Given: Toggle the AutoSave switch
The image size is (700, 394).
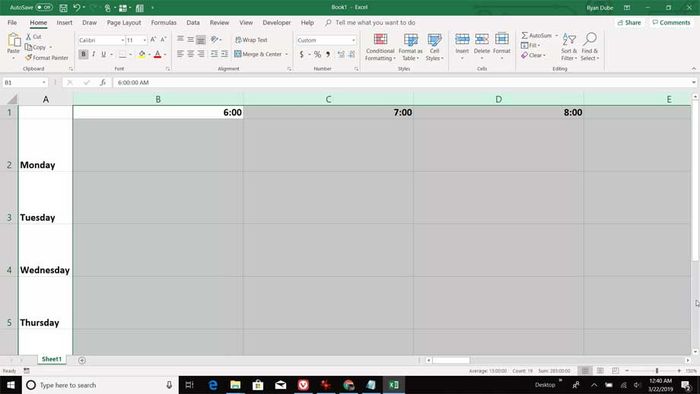Looking at the screenshot, I should [x=44, y=8].
